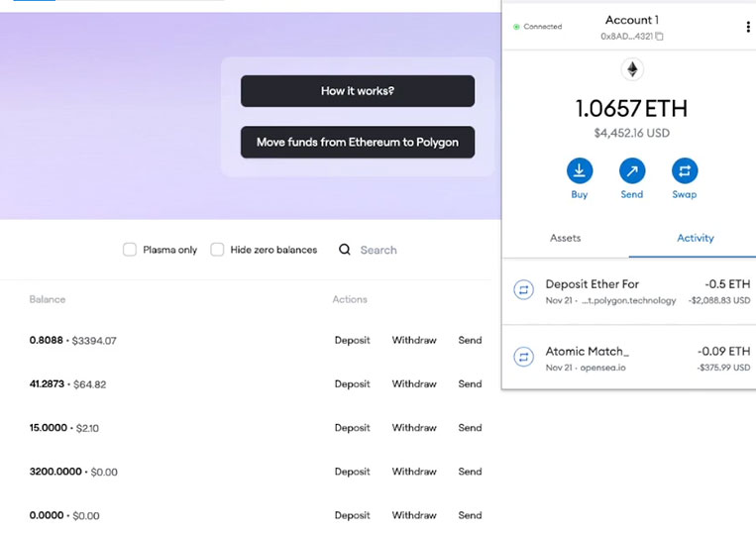
Task: Click Withdraw in the 0.8088 balance row
Action: [x=414, y=340]
